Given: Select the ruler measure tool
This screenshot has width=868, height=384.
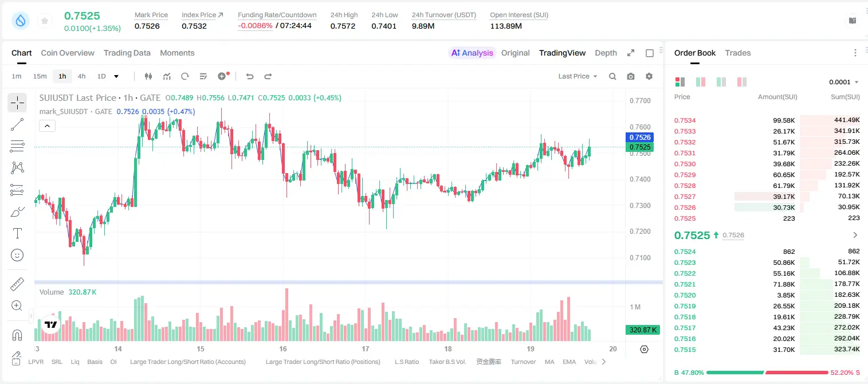Looking at the screenshot, I should tap(17, 284).
